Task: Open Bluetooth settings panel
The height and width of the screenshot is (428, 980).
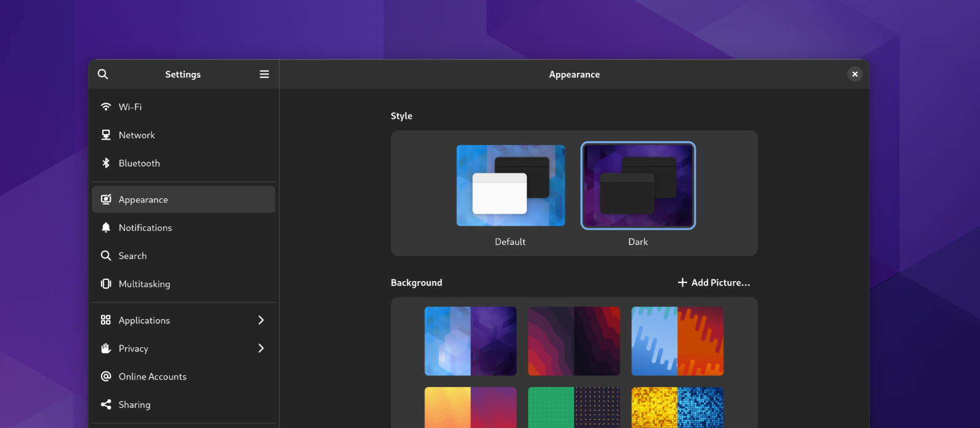Action: pyautogui.click(x=184, y=163)
